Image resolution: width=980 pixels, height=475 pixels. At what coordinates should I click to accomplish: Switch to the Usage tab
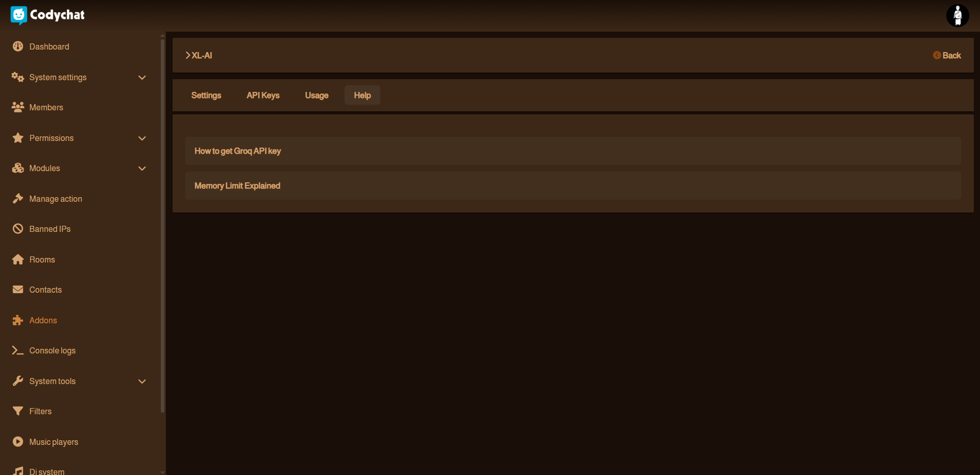click(x=316, y=96)
